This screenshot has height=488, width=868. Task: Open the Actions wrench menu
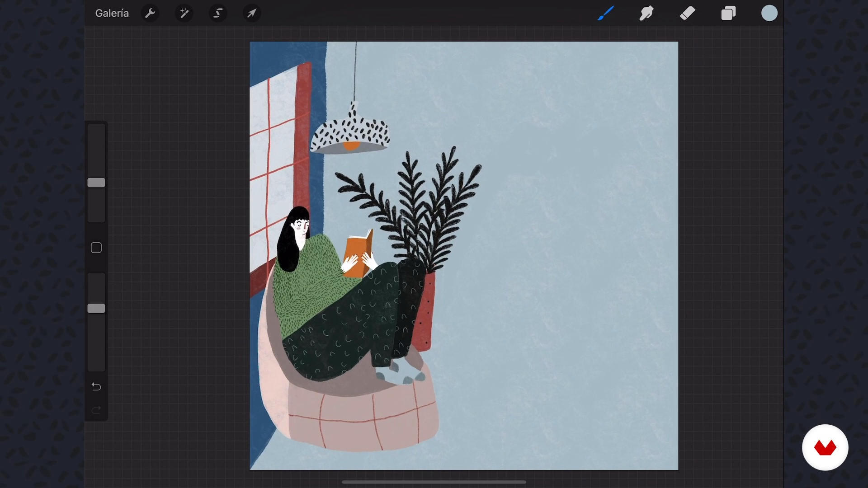(x=150, y=14)
